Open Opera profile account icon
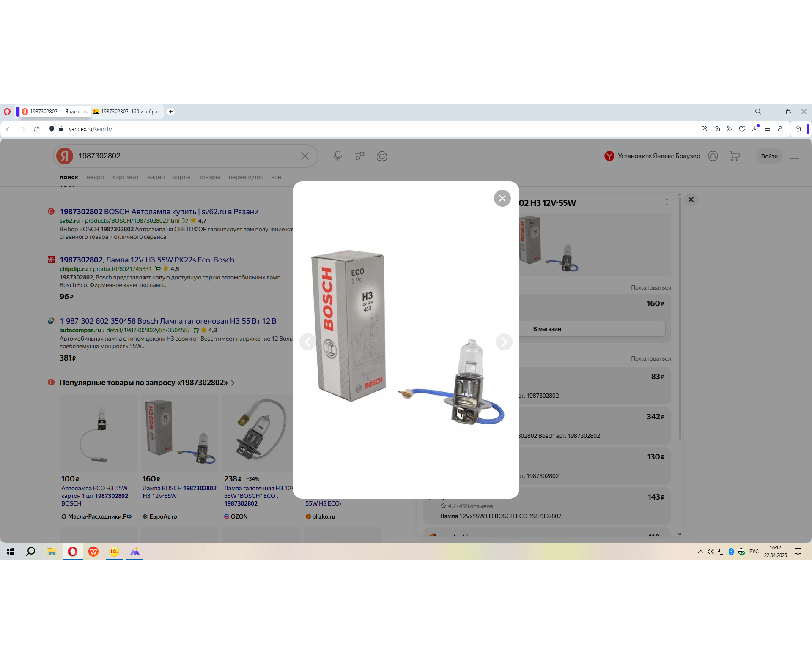 [x=780, y=129]
